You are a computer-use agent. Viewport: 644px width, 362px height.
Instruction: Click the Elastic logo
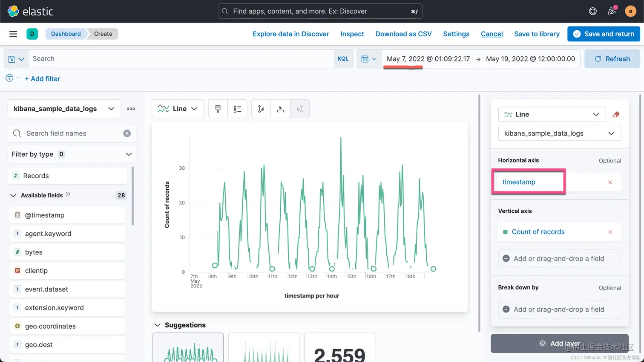30,11
